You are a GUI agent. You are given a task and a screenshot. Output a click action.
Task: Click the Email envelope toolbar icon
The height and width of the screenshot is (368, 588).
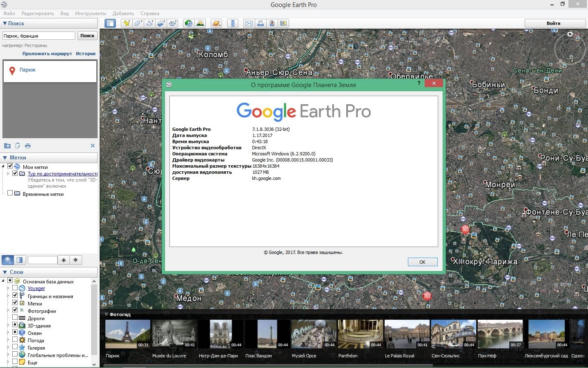[x=249, y=23]
